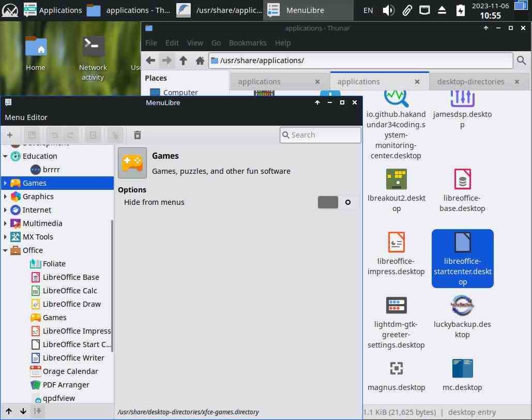Expand the Internet category
This screenshot has height=420, width=532.
tap(5, 210)
